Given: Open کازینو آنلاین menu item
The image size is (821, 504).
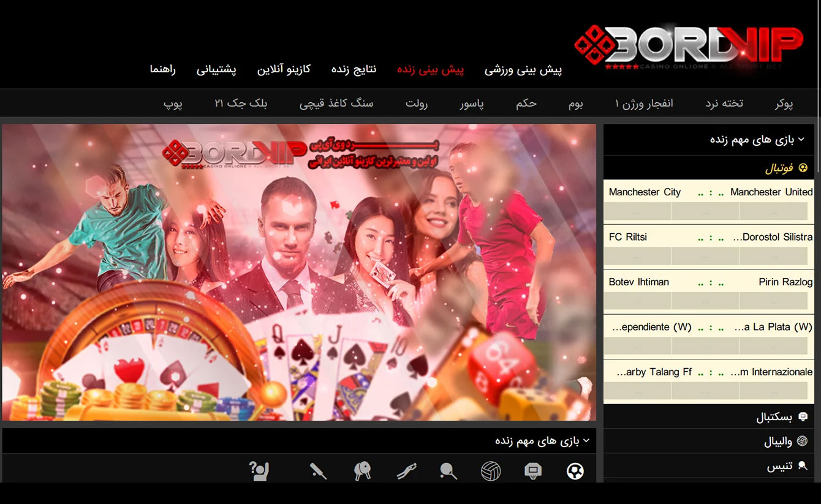Looking at the screenshot, I should coord(284,69).
